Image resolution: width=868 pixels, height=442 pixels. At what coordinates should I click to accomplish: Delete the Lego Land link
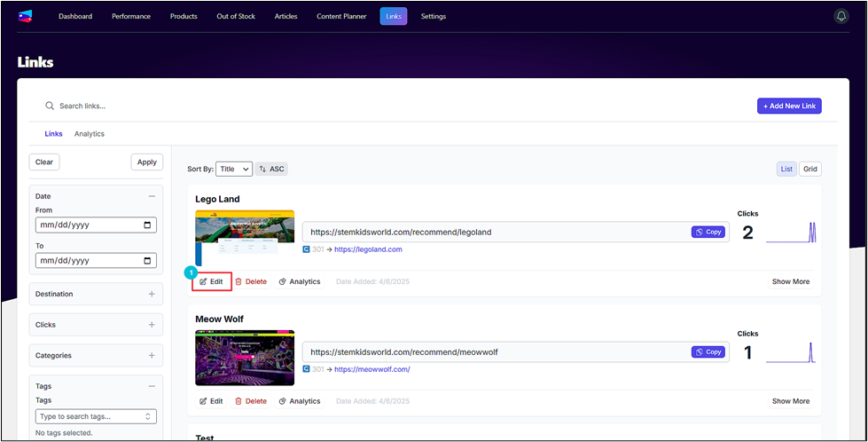[251, 281]
